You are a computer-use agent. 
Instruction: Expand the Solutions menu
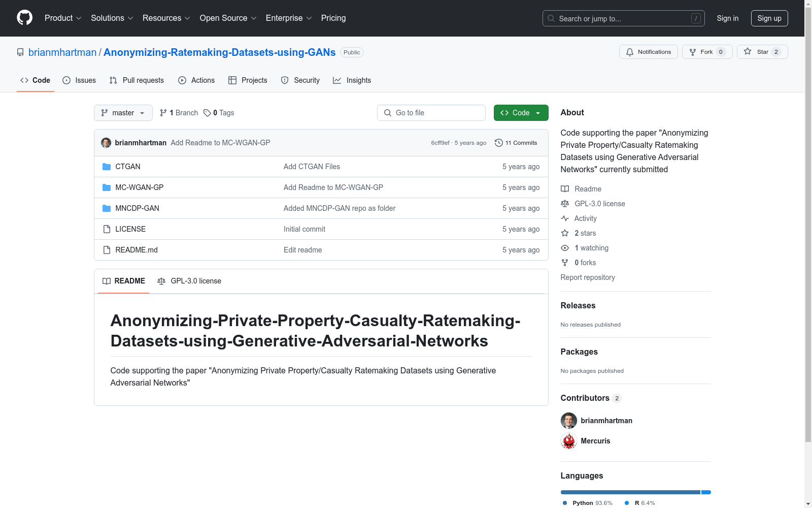[112, 18]
